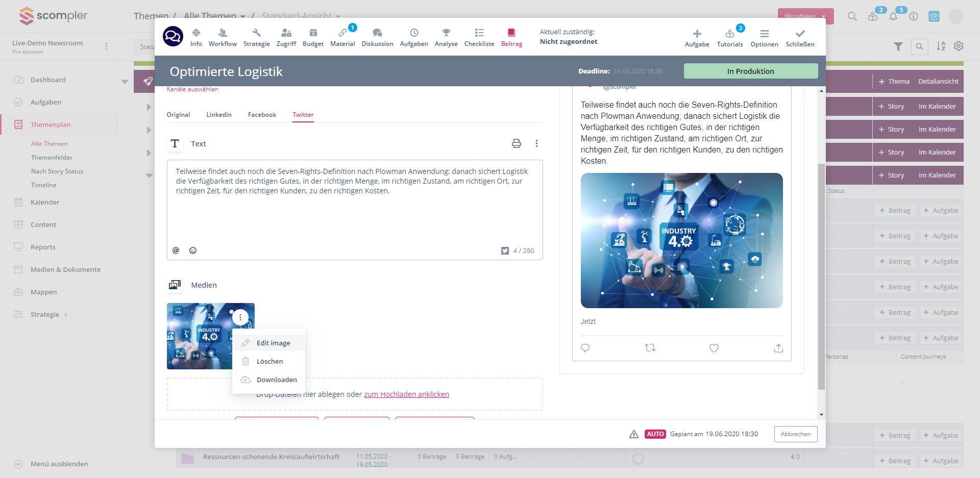Choose Downloaden from context menu

click(x=276, y=380)
